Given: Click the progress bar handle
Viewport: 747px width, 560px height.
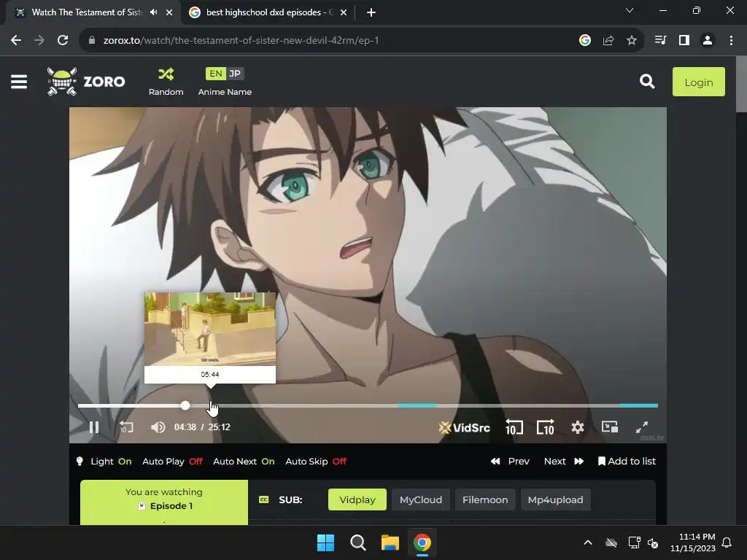Looking at the screenshot, I should coord(185,405).
